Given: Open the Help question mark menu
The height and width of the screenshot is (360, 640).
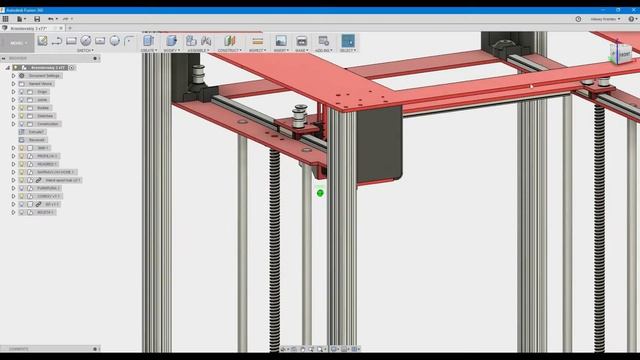Looking at the screenshot, I should [632, 19].
